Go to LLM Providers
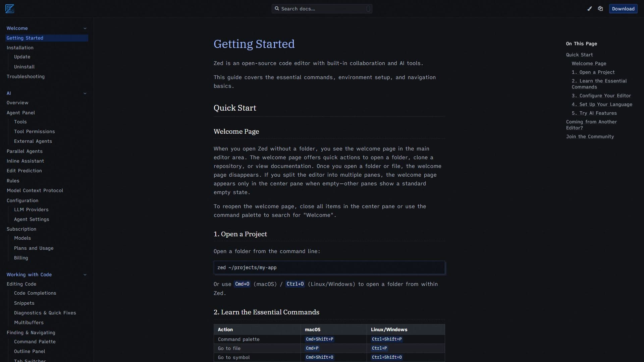The image size is (644, 362). click(31, 209)
